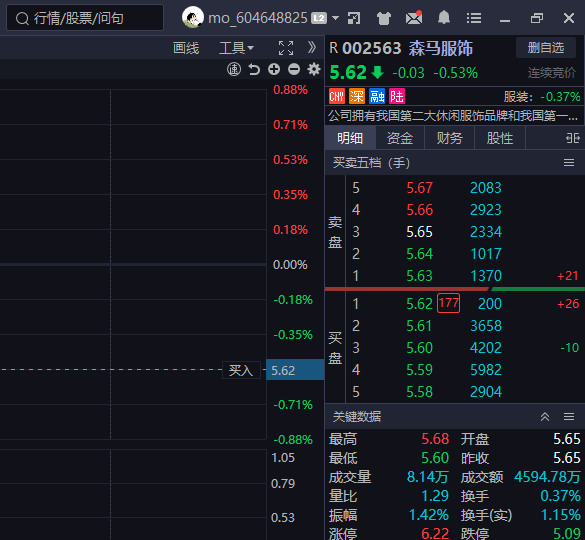Switch to the 财务 tab

coord(450,138)
